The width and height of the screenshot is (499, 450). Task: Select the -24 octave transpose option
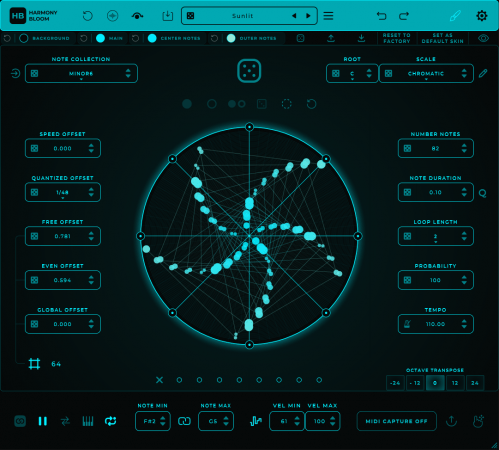tap(395, 383)
